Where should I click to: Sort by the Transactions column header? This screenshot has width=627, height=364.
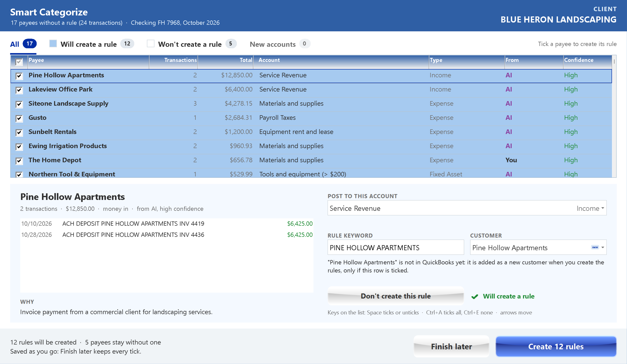pyautogui.click(x=173, y=62)
